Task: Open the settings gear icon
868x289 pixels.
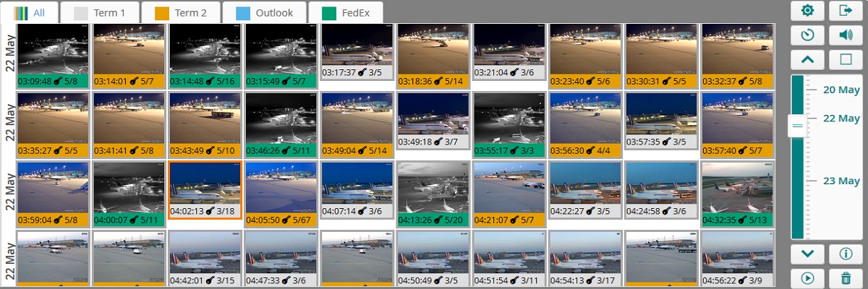Action: [808, 11]
